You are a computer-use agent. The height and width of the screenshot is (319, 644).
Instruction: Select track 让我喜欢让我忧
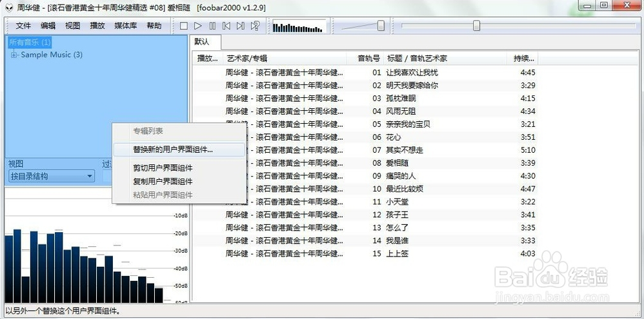(412, 73)
